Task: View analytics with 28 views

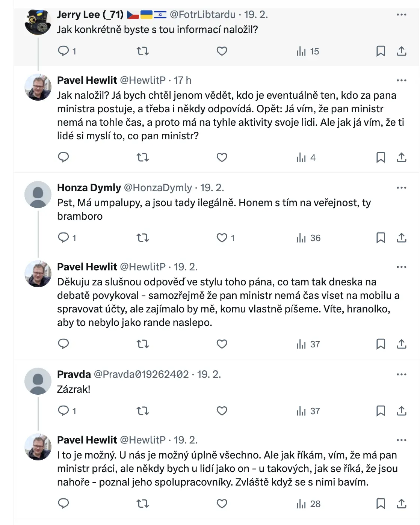Action: click(x=308, y=504)
